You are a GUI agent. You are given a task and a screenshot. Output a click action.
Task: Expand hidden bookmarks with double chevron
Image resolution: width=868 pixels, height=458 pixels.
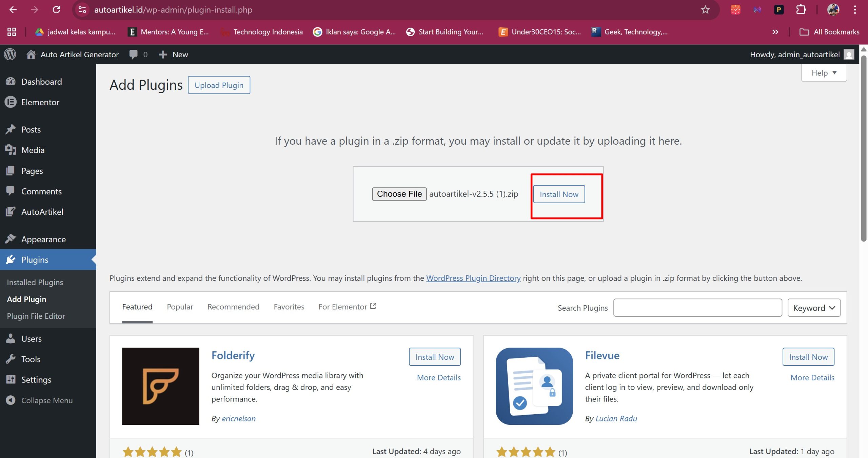click(x=775, y=32)
